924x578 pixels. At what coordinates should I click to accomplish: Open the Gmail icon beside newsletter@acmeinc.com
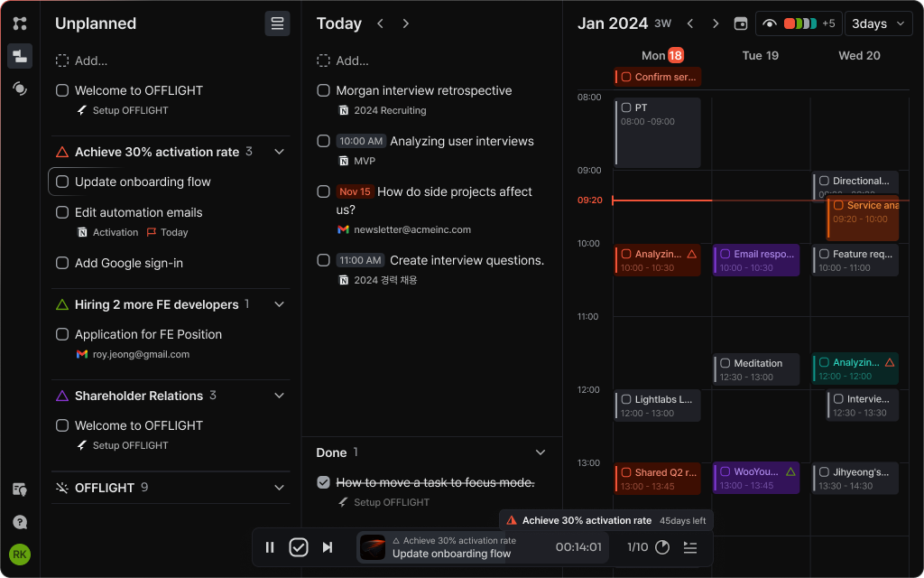coord(343,229)
